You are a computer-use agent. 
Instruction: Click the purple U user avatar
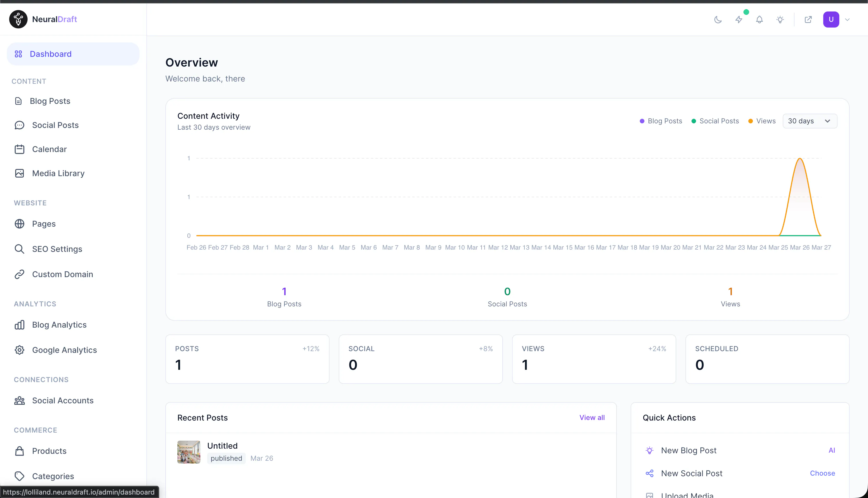coord(831,20)
